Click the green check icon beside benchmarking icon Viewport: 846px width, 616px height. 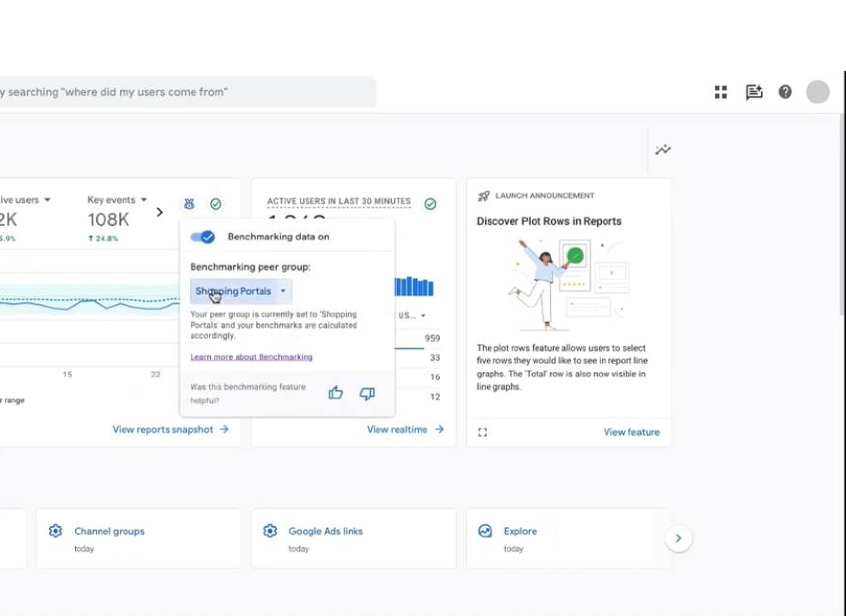(x=216, y=204)
